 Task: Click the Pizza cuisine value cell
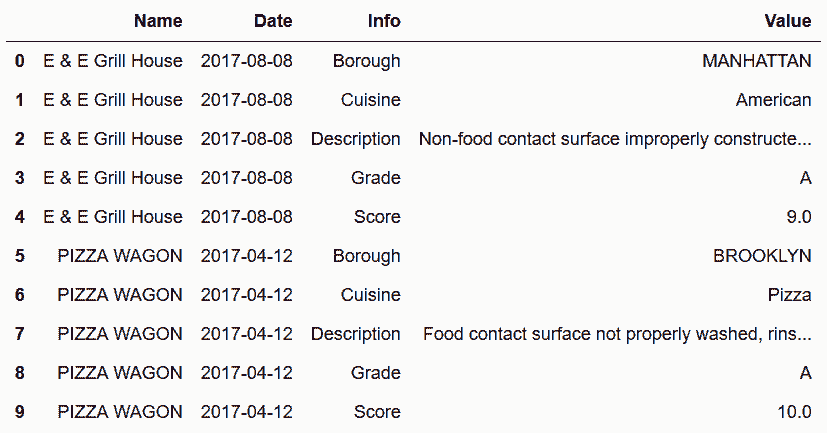click(x=788, y=295)
